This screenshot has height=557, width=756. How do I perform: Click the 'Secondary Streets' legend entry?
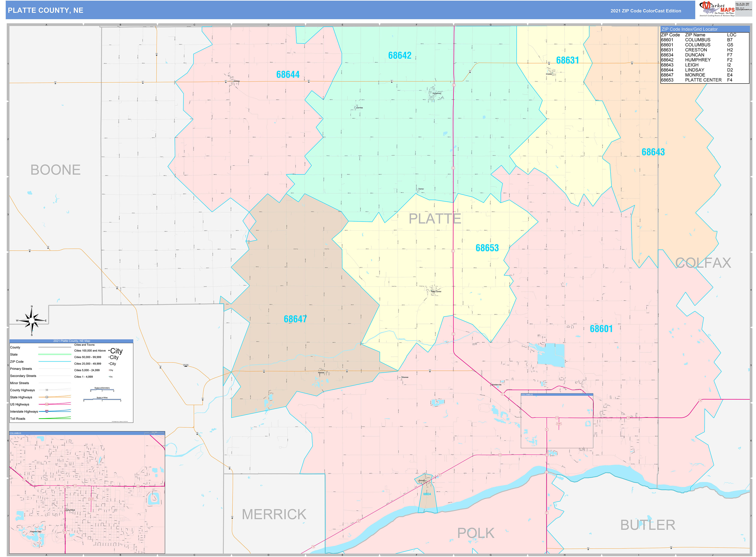pos(23,376)
